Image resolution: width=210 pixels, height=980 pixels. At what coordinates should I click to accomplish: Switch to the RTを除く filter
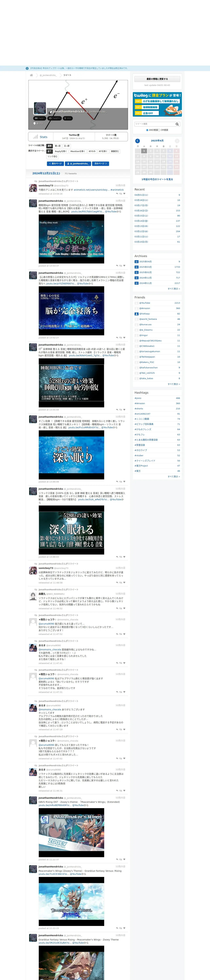pos(103,151)
